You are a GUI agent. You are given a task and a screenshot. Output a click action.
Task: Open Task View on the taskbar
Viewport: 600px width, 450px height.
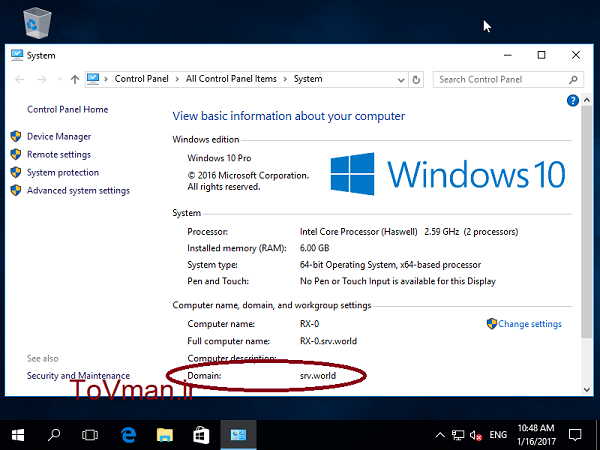click(x=90, y=435)
